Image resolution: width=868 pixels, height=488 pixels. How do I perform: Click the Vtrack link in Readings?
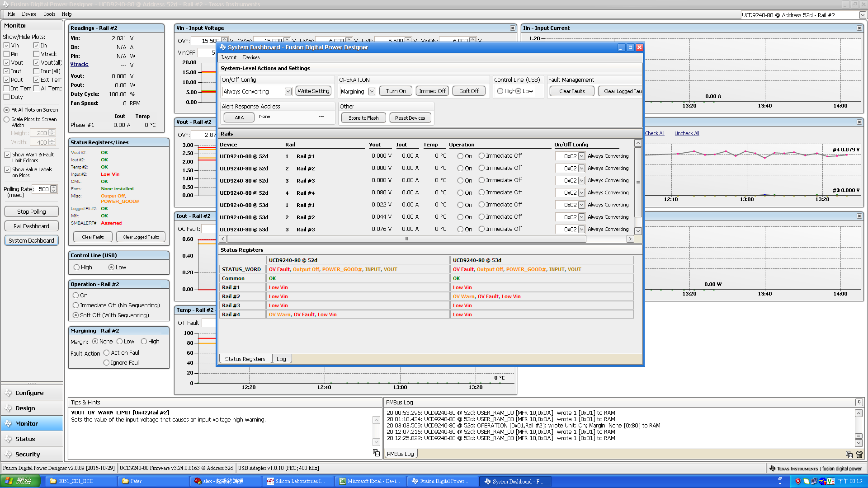coord(79,64)
